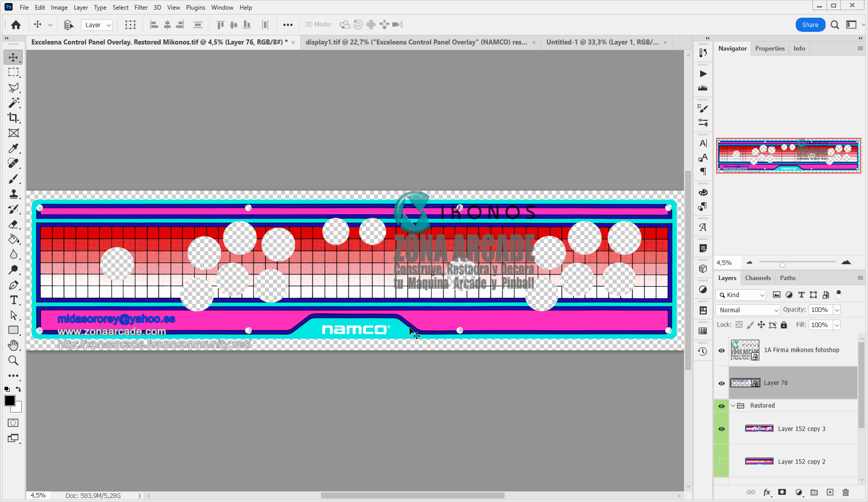This screenshot has width=868, height=502.
Task: Select the Rectangular Marquee tool
Action: [x=13, y=72]
